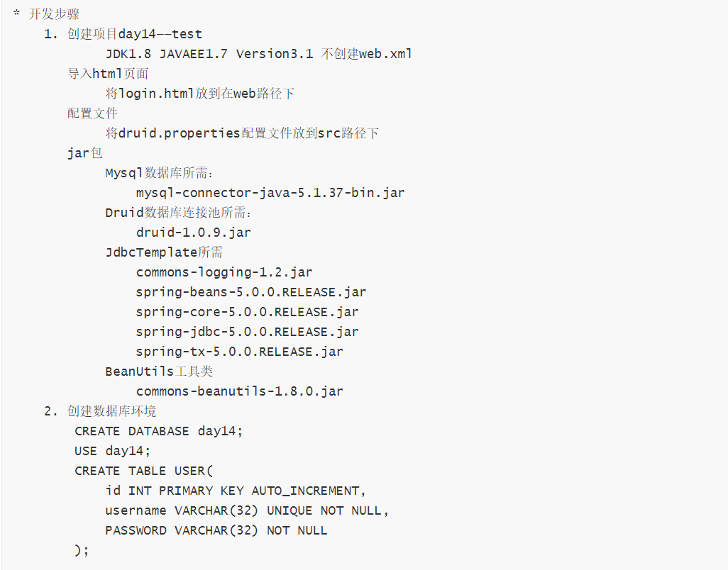Click the 'JdbcTemplate所需' line
This screenshot has height=570, width=728.
164,252
